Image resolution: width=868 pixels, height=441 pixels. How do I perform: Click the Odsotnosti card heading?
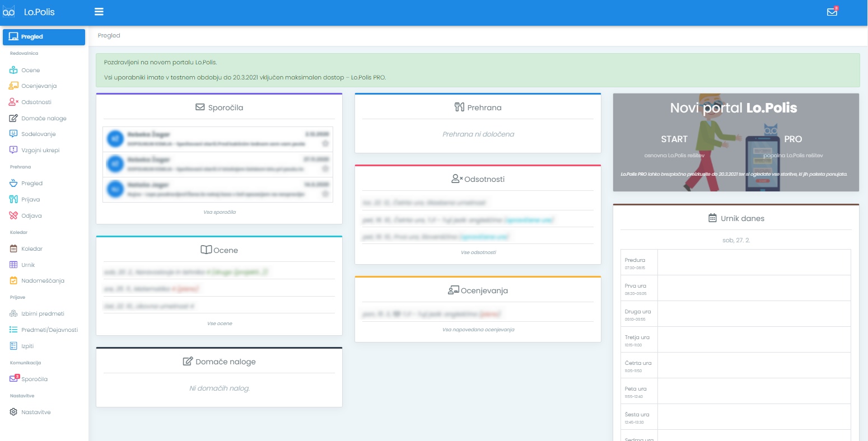tap(478, 179)
